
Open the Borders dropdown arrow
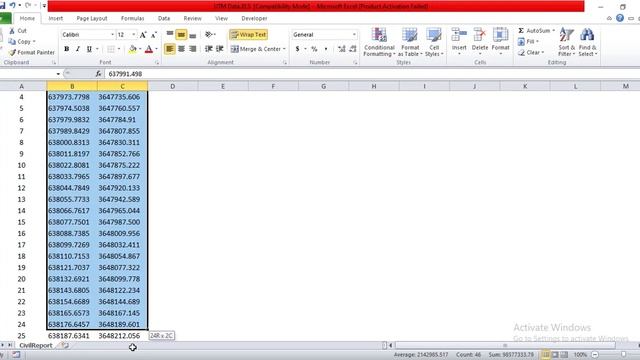[119, 49]
